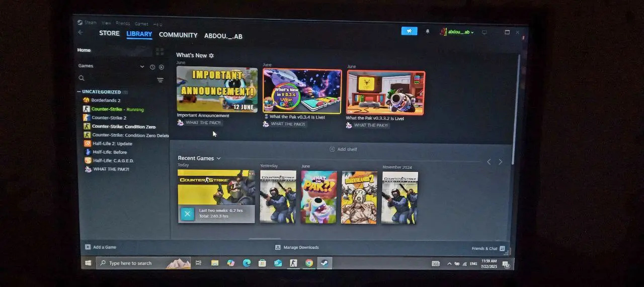Screen dimensions: 644x287
Task: Open Borderlands 2 recent game cover
Action: [359, 198]
